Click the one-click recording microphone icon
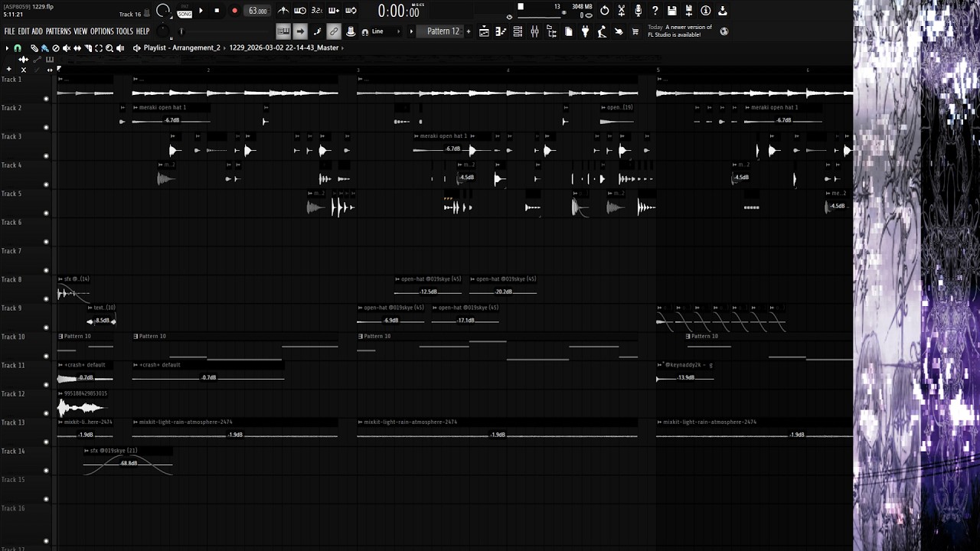Viewport: 980px width, 551px height. pyautogui.click(x=638, y=11)
